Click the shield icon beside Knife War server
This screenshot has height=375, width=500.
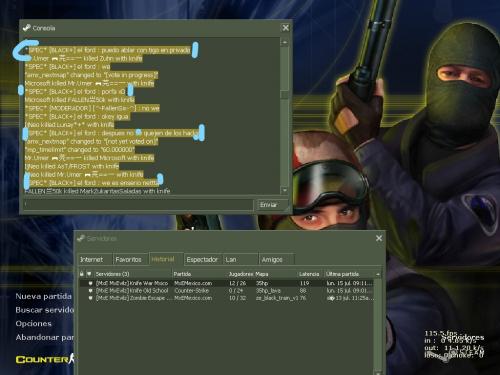pos(90,283)
